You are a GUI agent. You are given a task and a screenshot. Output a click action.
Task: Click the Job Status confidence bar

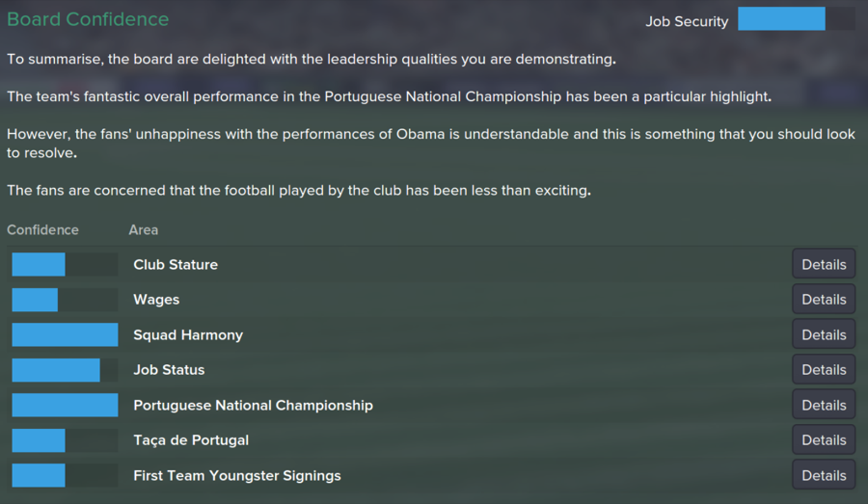[x=65, y=369]
